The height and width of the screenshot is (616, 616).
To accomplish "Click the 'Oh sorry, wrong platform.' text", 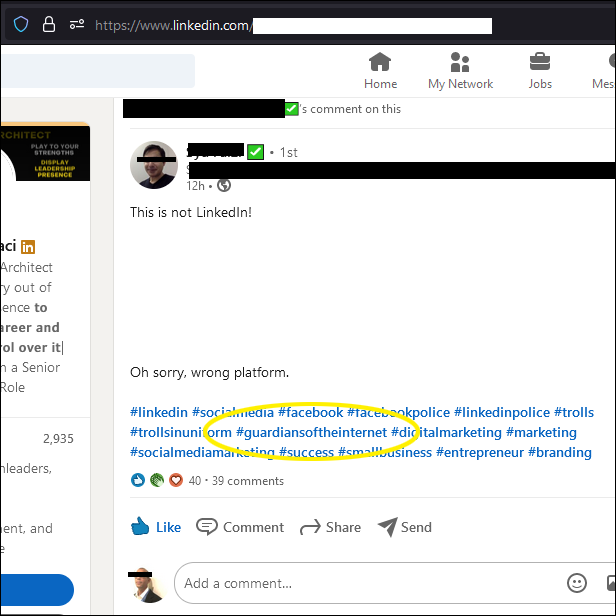I will (209, 372).
